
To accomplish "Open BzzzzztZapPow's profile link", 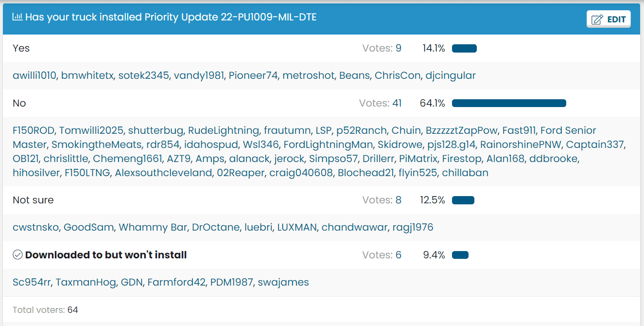I will tap(462, 130).
